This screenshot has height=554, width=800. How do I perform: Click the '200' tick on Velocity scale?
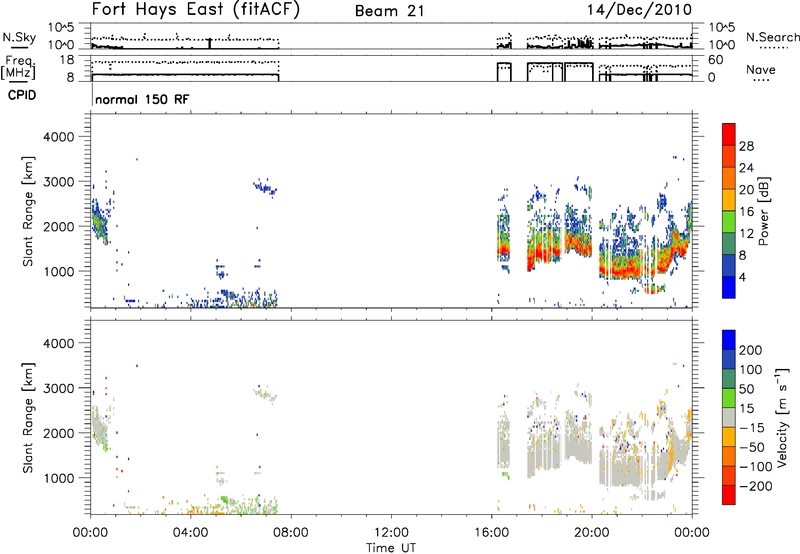point(750,350)
